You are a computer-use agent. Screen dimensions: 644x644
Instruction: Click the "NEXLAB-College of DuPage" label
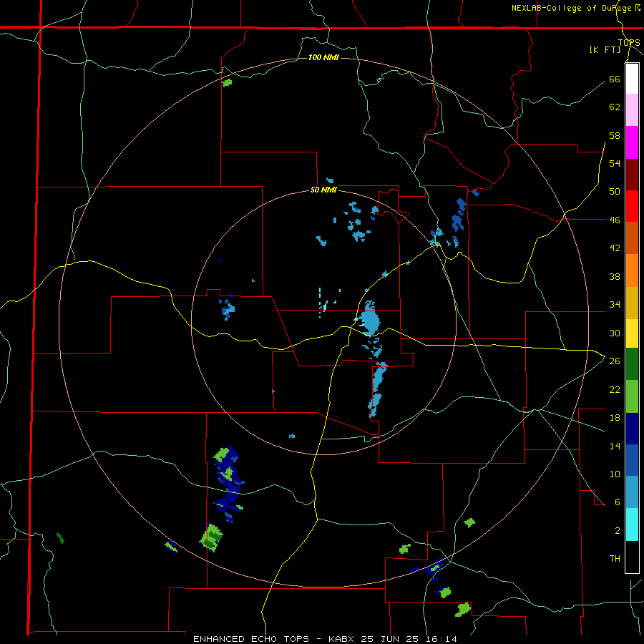[571, 8]
